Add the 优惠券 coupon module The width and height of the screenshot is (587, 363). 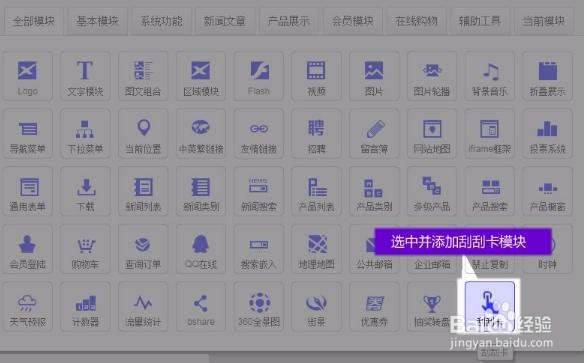point(374,307)
